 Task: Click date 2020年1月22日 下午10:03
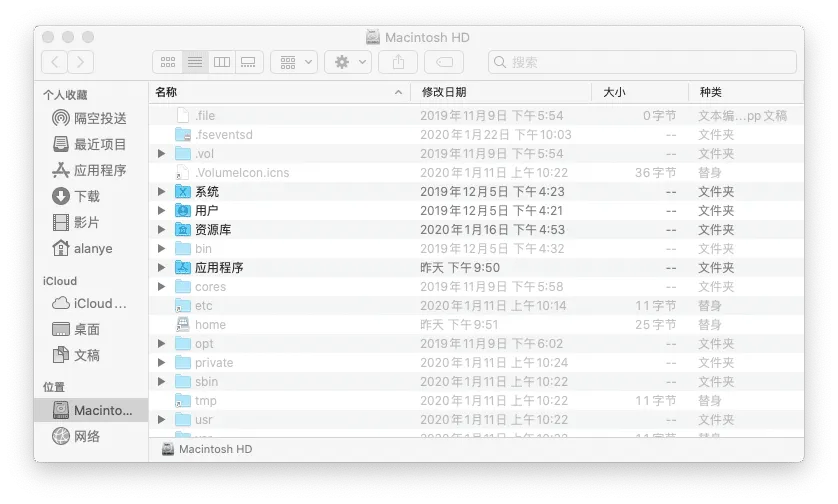(495, 135)
